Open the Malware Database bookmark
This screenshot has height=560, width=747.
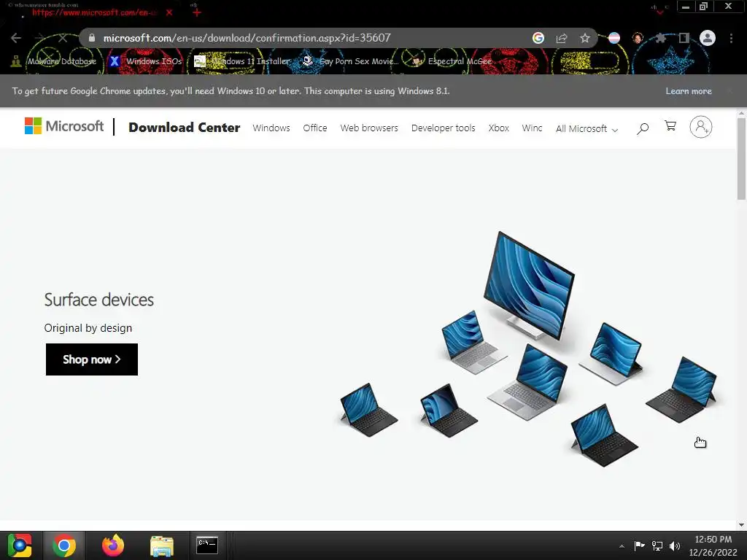pyautogui.click(x=54, y=61)
